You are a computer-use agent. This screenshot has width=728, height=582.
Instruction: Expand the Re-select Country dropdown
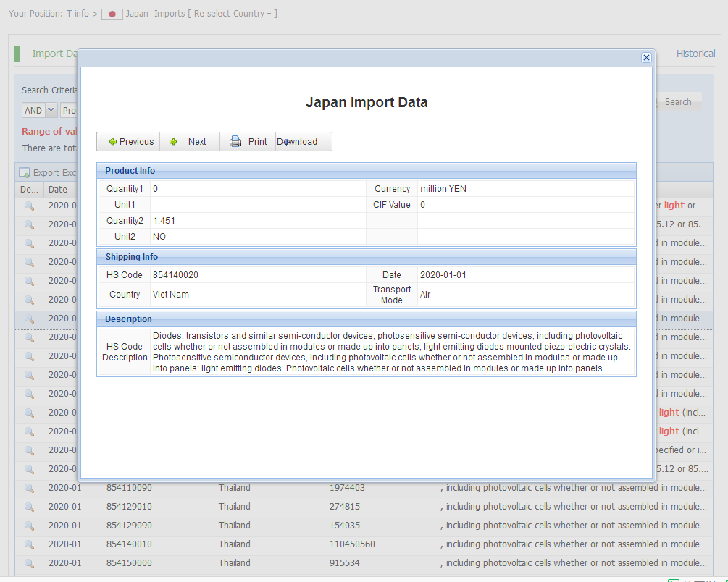[232, 14]
